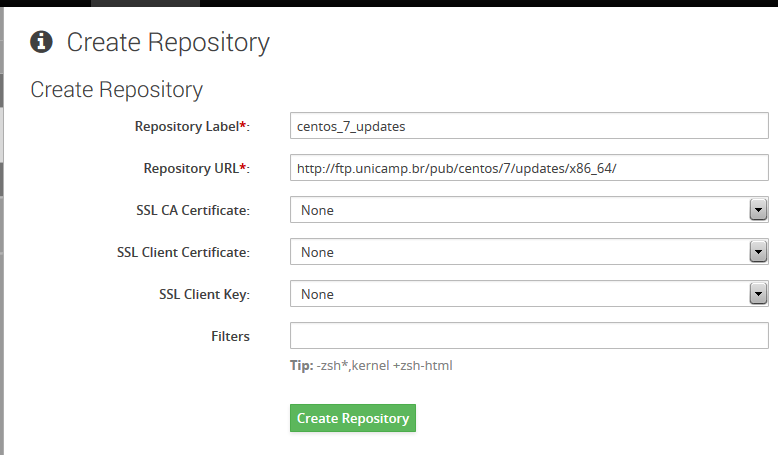Submit with the green Create Repository button
The width and height of the screenshot is (778, 455).
click(353, 418)
